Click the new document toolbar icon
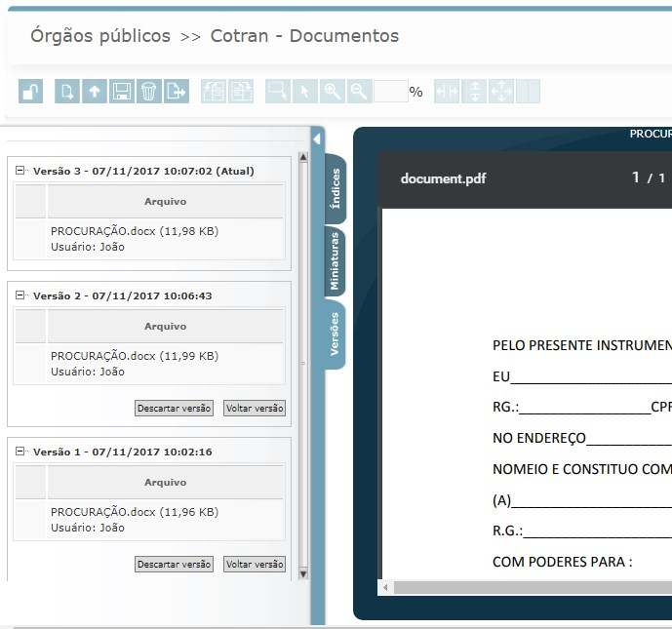 tap(67, 92)
